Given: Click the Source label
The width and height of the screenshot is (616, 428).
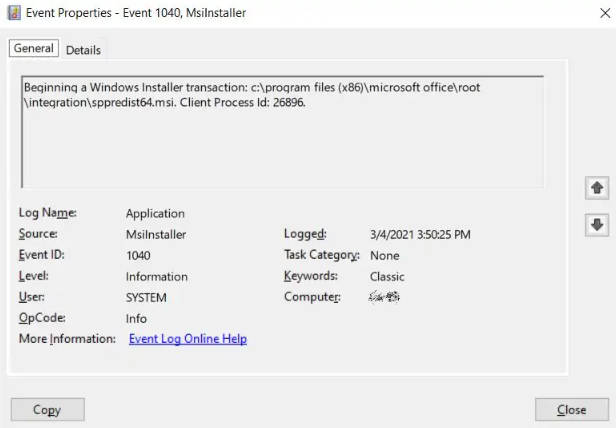Looking at the screenshot, I should [38, 234].
